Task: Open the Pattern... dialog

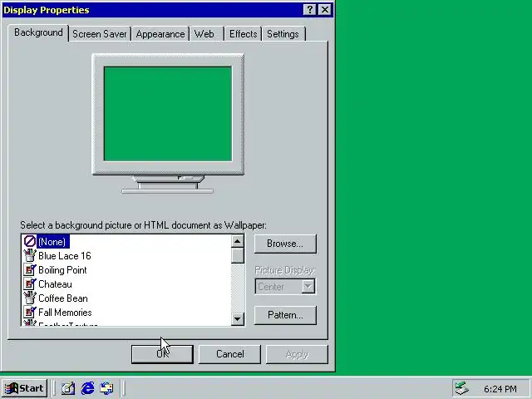Action: pyautogui.click(x=285, y=315)
